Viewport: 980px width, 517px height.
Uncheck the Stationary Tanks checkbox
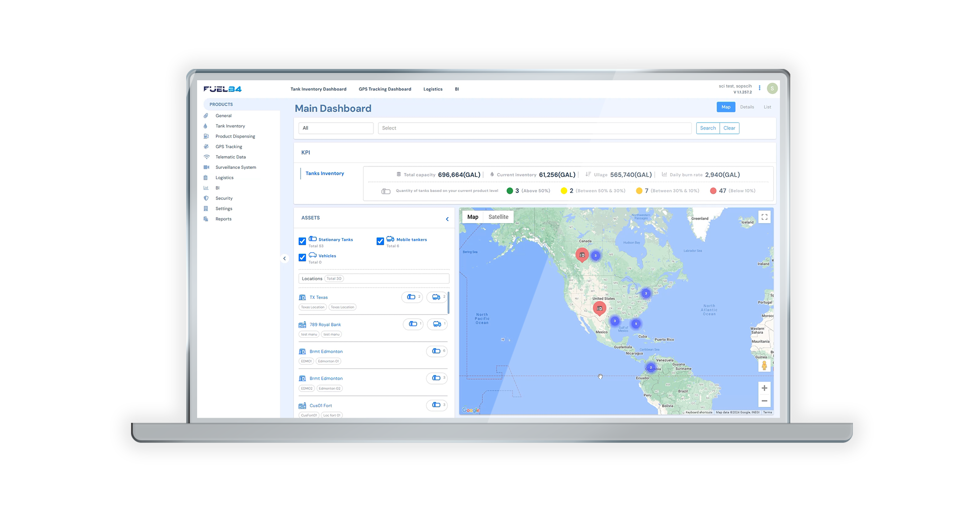coord(302,241)
